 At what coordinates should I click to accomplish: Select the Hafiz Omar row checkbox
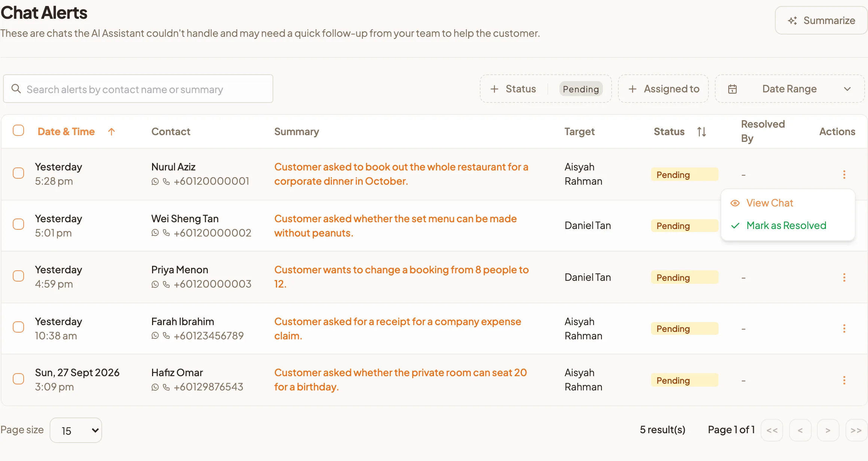[x=18, y=378]
